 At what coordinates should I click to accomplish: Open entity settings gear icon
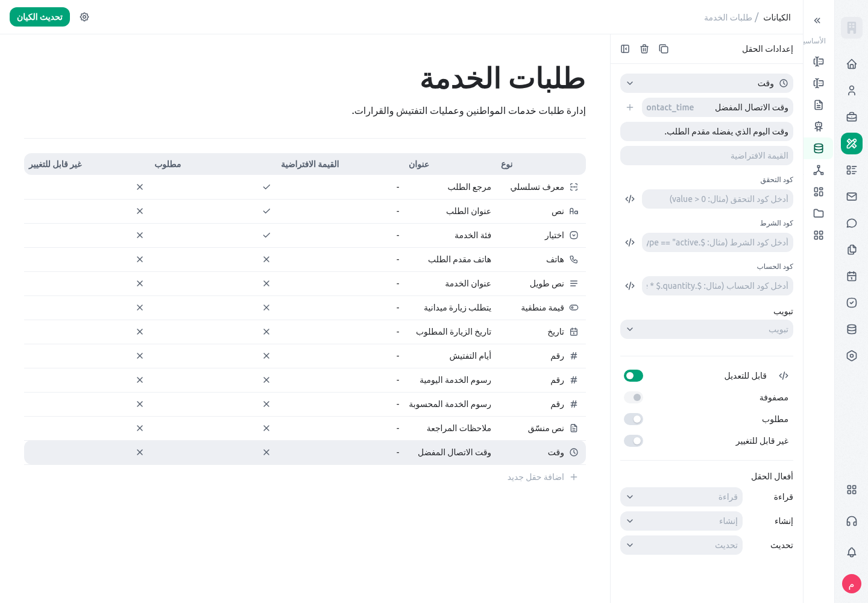point(84,17)
